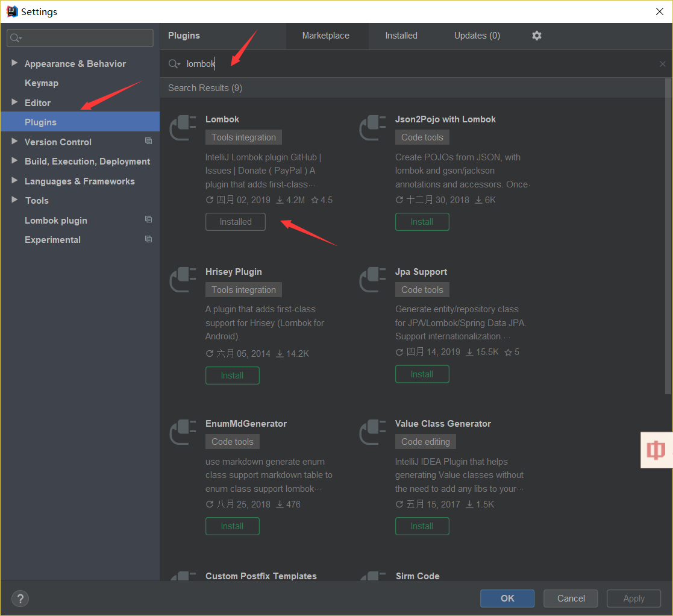Click the Apply button
Screen dimensions: 673x616
coord(634,599)
